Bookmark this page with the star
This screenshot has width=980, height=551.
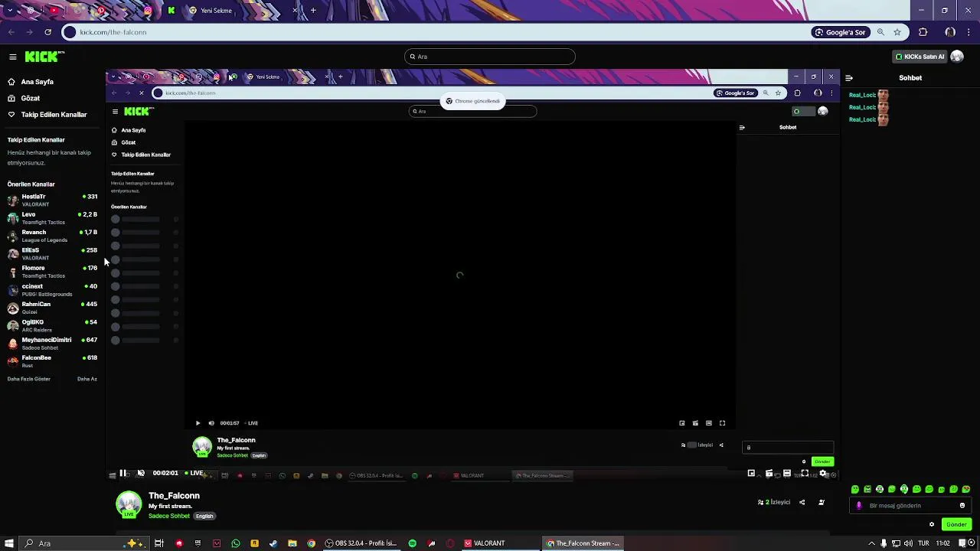click(x=897, y=32)
